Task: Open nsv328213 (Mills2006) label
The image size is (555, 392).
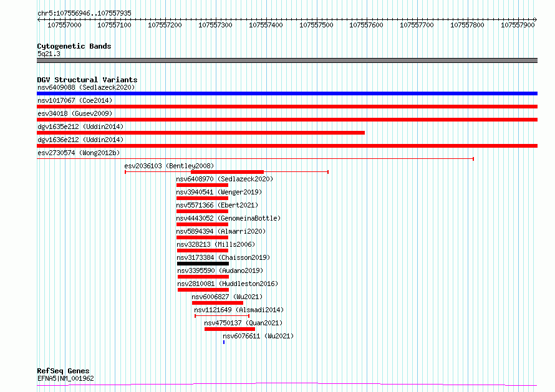Action: [216, 244]
